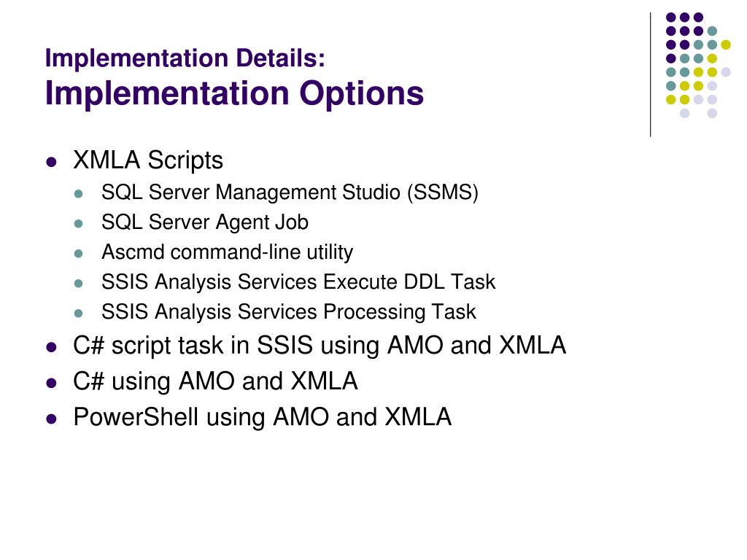Click 'SSIS Analysis Services Execute DDL Task'
The height and width of the screenshot is (560, 747).
coord(298,282)
